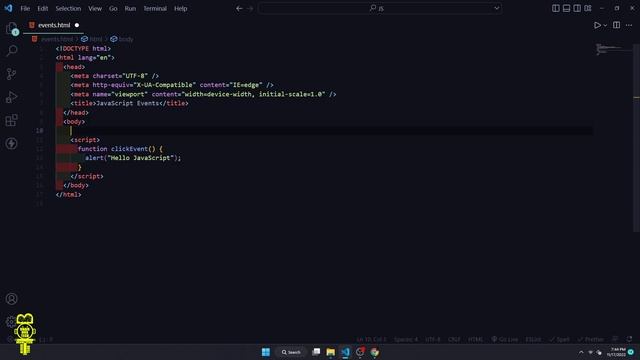The image size is (640, 360).
Task: Toggle Spell checker in status bar
Action: tap(559, 339)
